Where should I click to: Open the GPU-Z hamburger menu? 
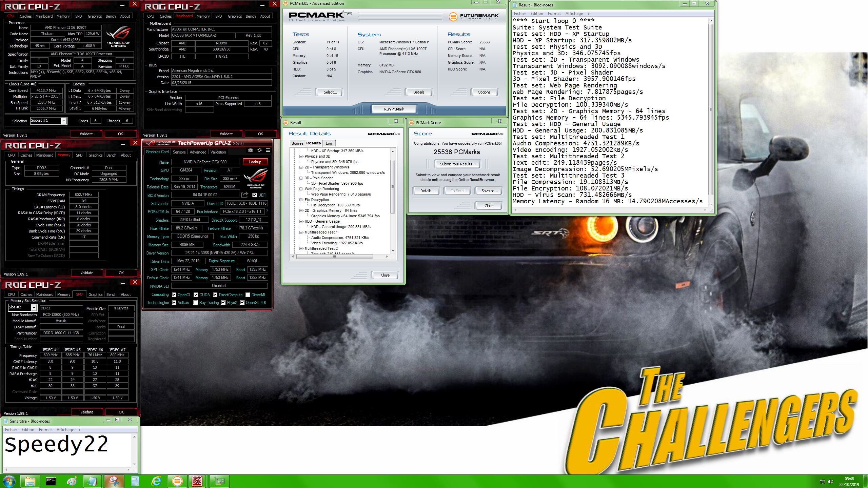tap(268, 150)
